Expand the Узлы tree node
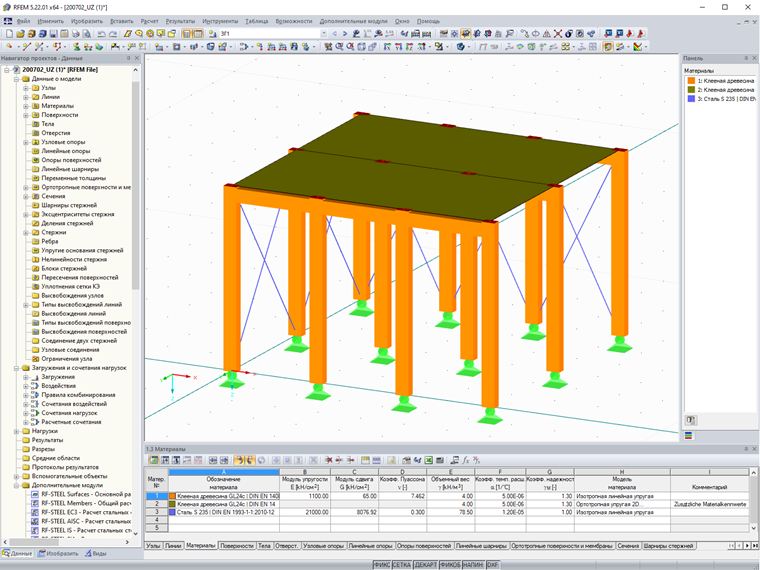This screenshot has height=570, width=760. [26, 88]
